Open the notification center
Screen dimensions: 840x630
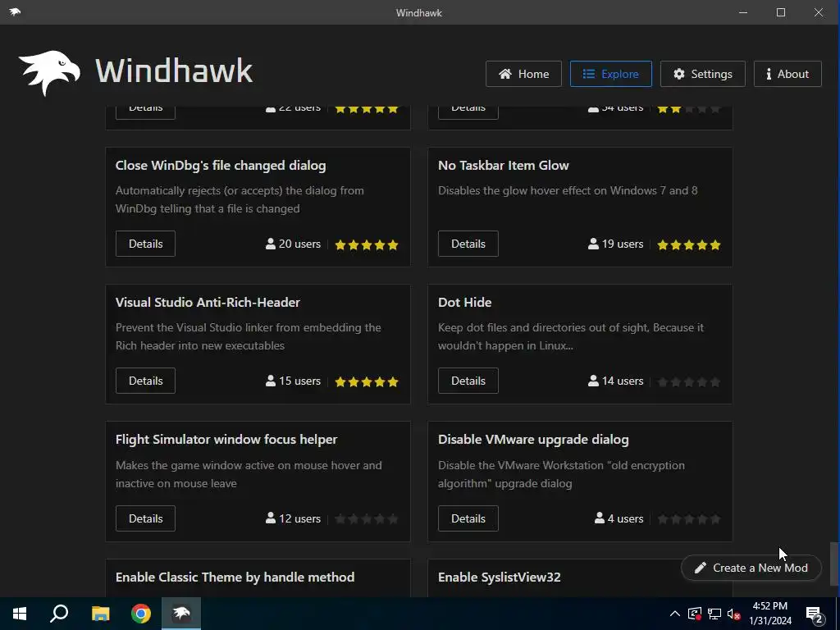click(x=815, y=614)
